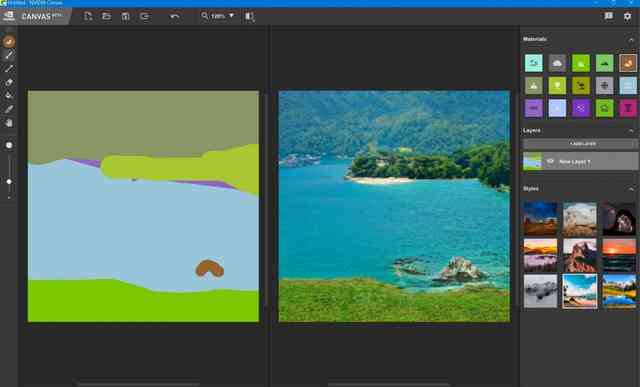Image resolution: width=640 pixels, height=387 pixels.
Task: Pick the gray cloud material swatch
Action: (x=557, y=63)
